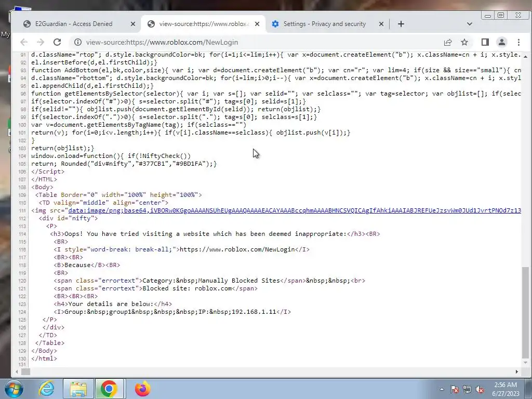This screenshot has height=399, width=532.
Task: Click the <div id="nifty"> line
Action: pyautogui.click(x=68, y=218)
